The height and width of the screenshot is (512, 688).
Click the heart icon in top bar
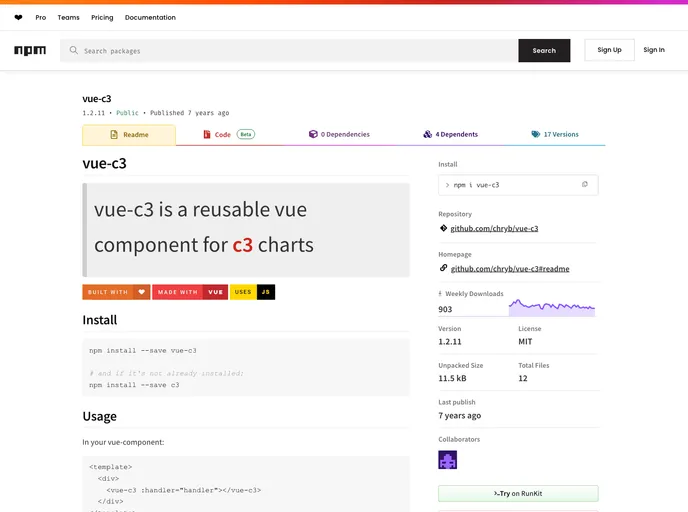(x=18, y=18)
